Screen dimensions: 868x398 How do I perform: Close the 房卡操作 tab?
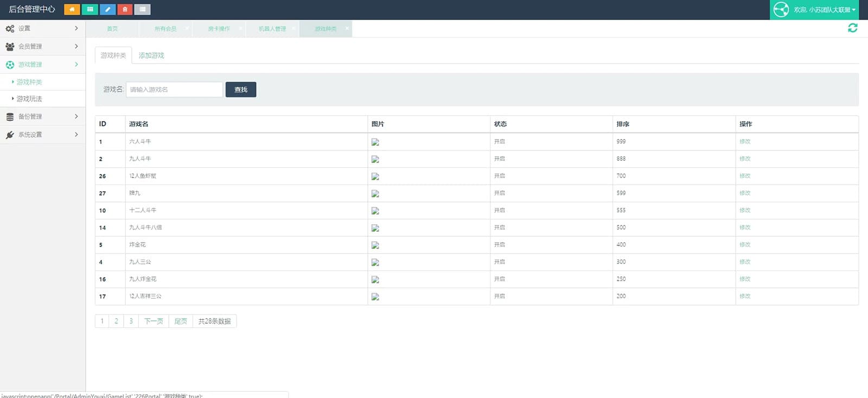[240, 28]
